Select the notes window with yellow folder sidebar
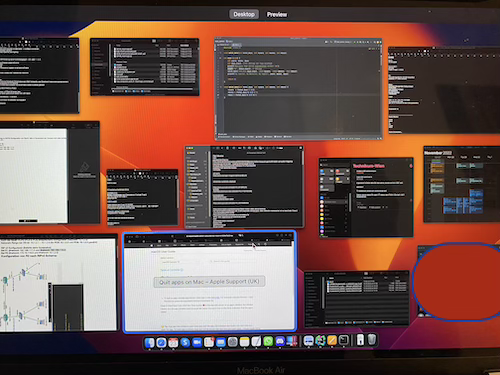This screenshot has height=375, width=500. (244, 187)
